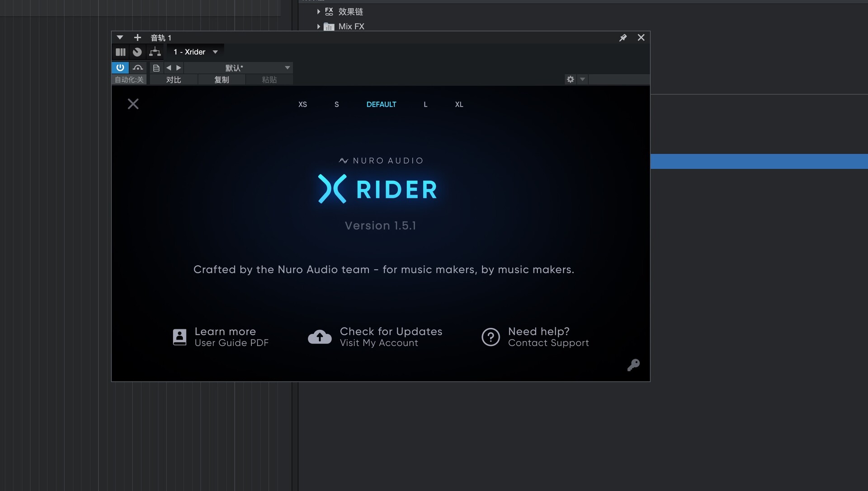Viewport: 868px width, 491px height.
Task: Click the macro knob icon
Action: click(x=137, y=52)
